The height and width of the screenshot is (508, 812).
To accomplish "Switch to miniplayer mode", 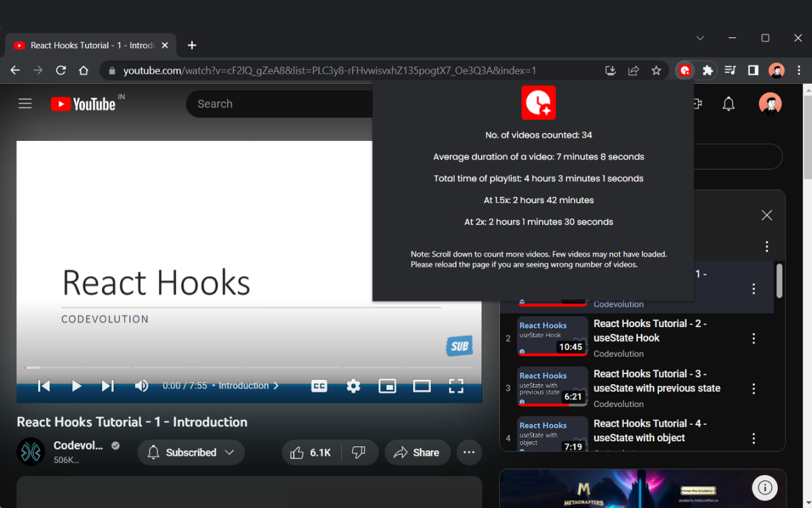I will click(x=388, y=385).
